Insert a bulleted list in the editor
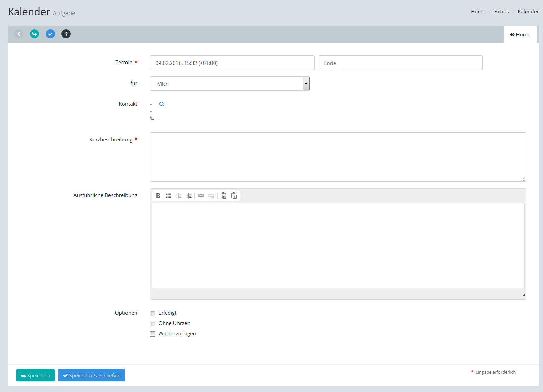 tap(168, 196)
